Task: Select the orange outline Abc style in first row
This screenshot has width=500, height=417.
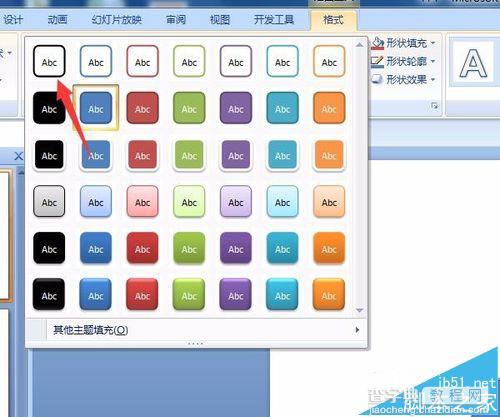Action: 329,61
